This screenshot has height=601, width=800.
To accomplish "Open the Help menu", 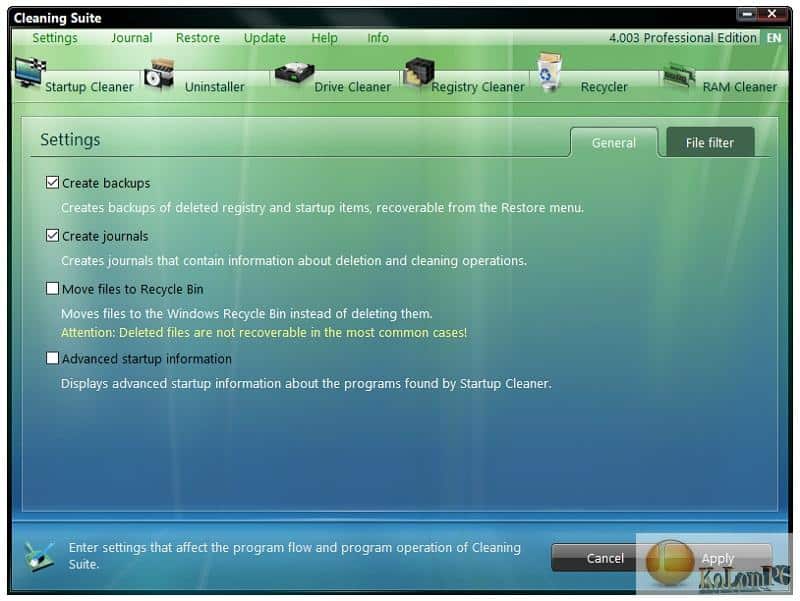I will pos(324,38).
